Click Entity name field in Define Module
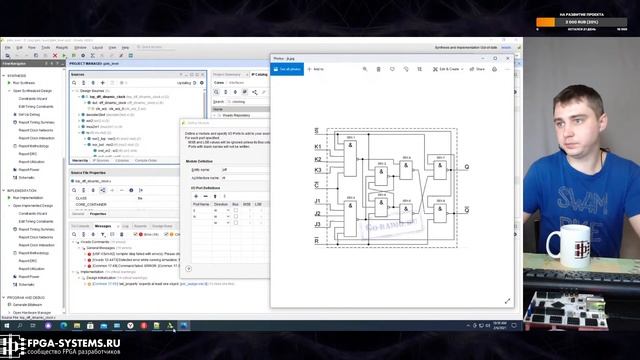 coord(245,170)
